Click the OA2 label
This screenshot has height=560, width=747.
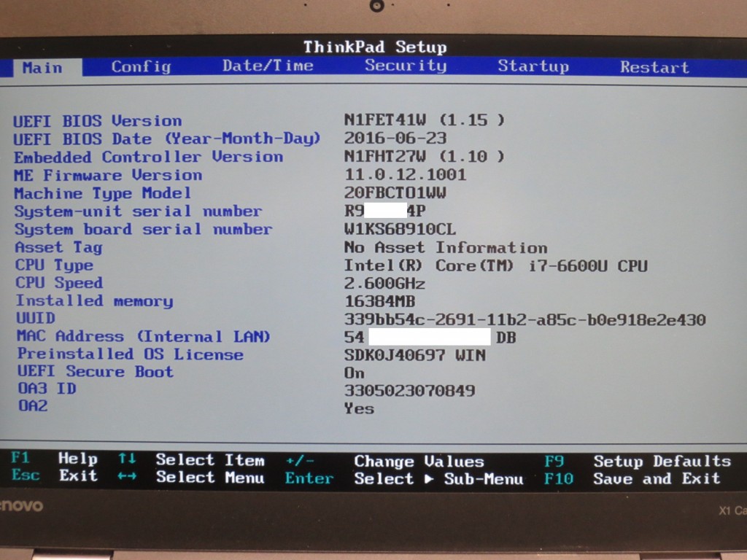point(33,405)
